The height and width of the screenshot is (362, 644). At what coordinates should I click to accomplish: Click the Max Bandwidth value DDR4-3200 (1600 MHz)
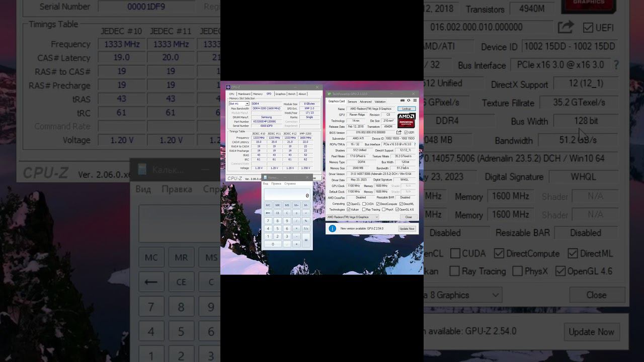[266, 108]
